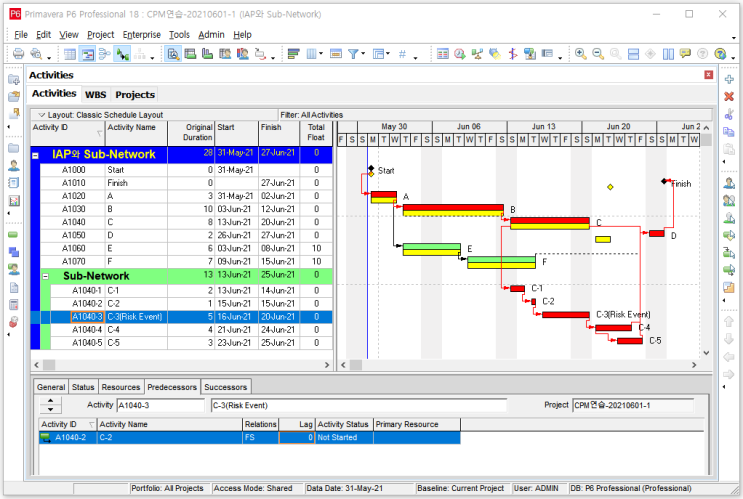Screen dimensions: 743x499
Task: Click the Lag field of predecessor A1040-2
Action: [x=296, y=437]
